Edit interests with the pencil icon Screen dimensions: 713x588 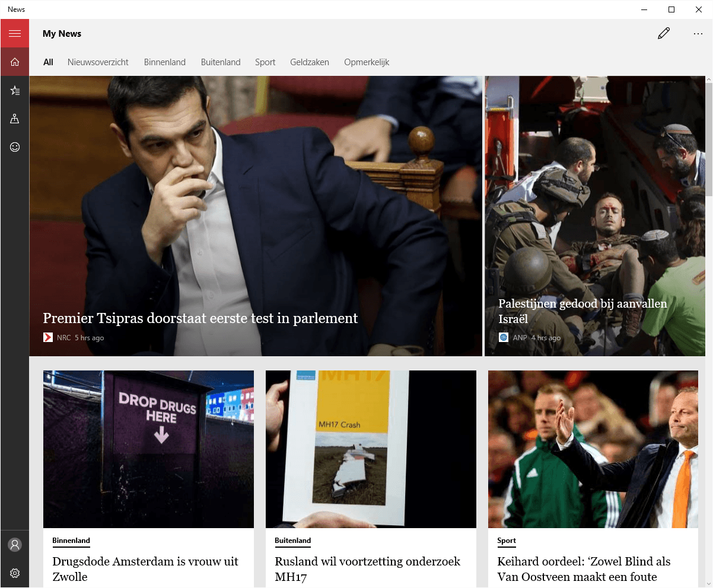(664, 33)
